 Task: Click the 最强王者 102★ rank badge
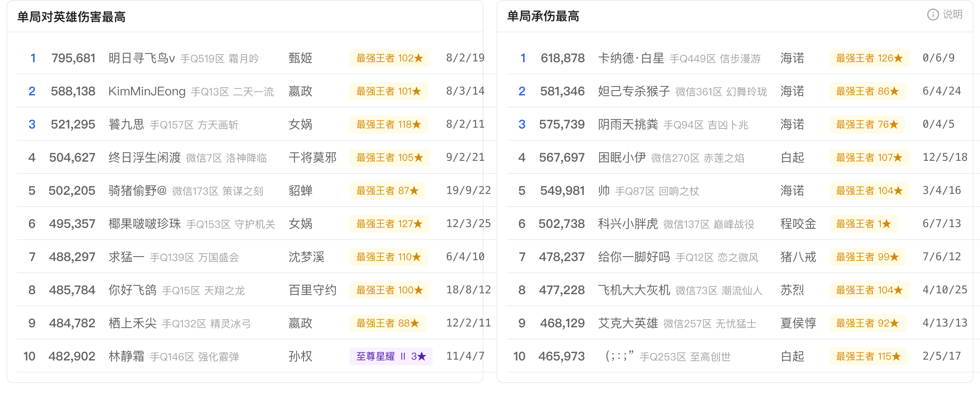[x=389, y=58]
